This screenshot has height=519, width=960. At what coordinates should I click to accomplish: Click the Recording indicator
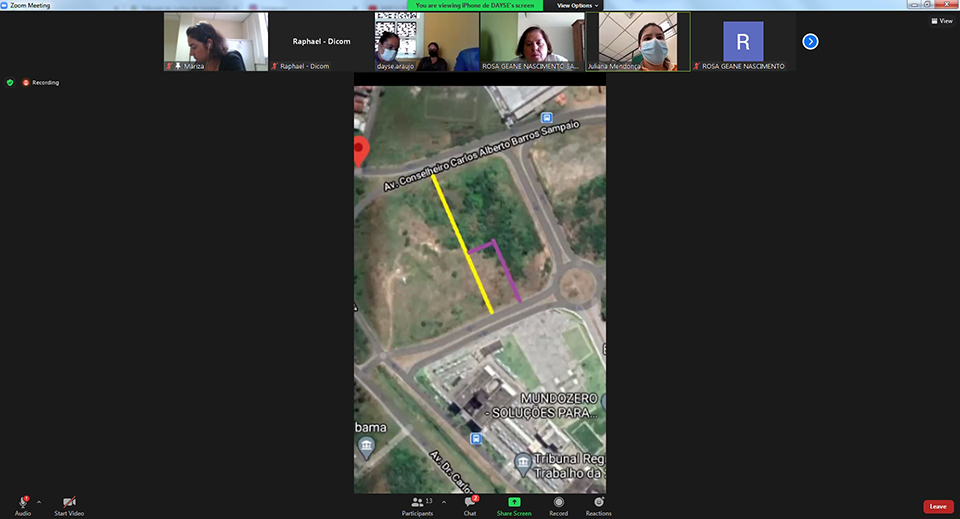[x=42, y=82]
